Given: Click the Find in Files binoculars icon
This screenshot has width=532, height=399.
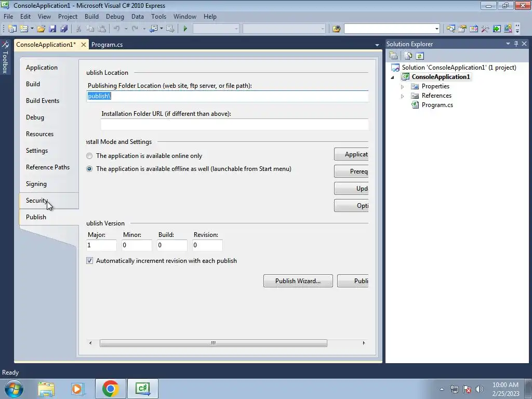Looking at the screenshot, I should coord(336,29).
